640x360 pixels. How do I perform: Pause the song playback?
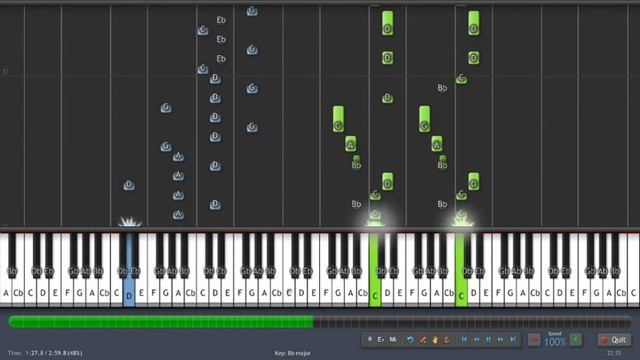point(489,340)
